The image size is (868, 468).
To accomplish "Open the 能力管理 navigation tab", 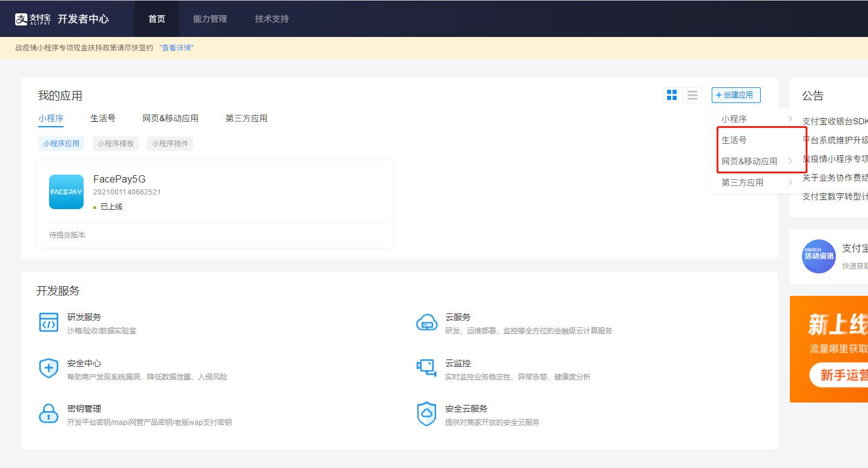I will (210, 19).
